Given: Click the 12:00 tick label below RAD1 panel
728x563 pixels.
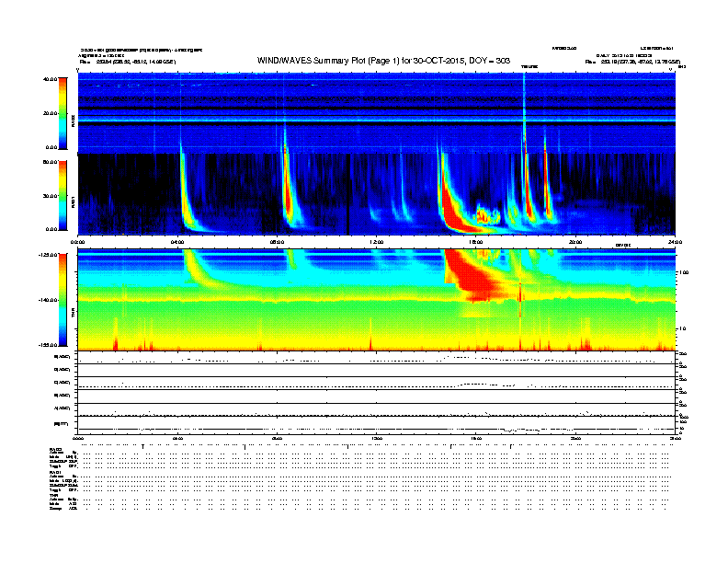Looking at the screenshot, I should pos(377,242).
